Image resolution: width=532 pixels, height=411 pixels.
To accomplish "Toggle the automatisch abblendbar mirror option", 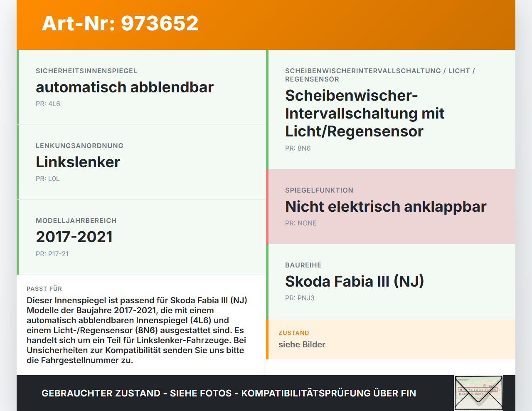I will [x=124, y=87].
